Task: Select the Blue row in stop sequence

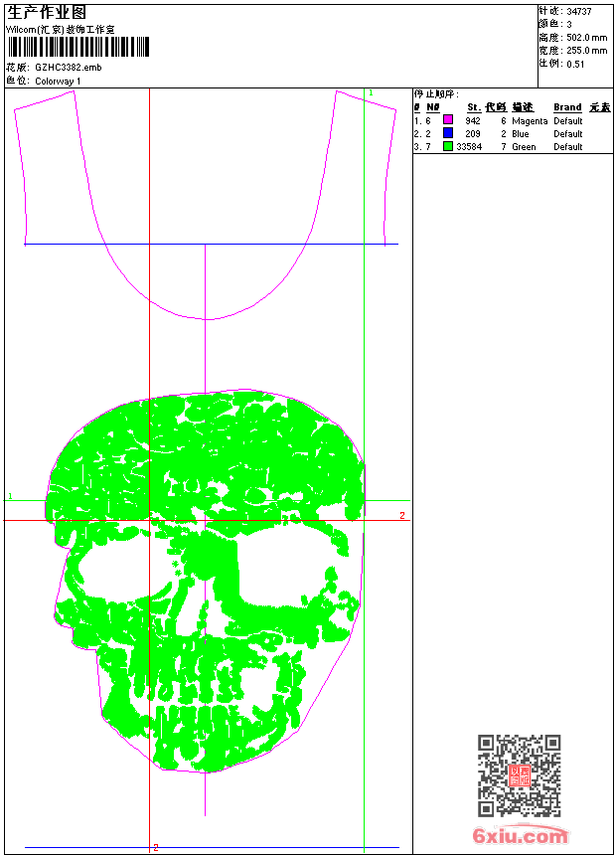Action: [x=521, y=133]
